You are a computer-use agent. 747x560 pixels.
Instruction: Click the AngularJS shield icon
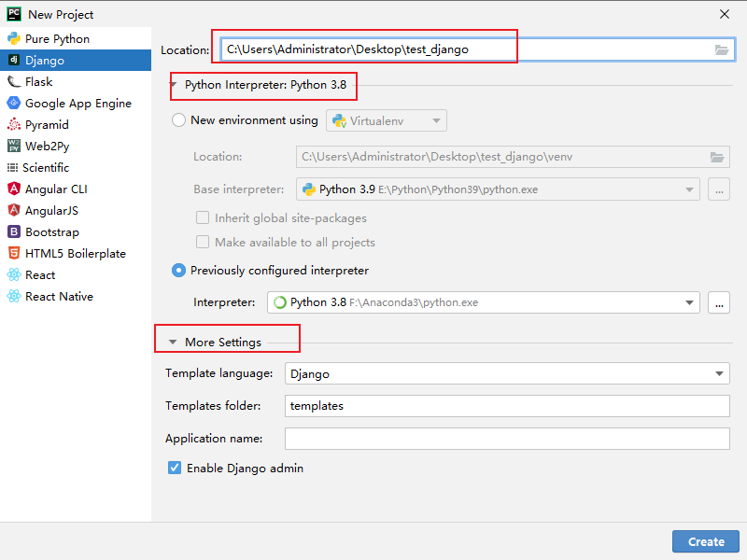14,211
